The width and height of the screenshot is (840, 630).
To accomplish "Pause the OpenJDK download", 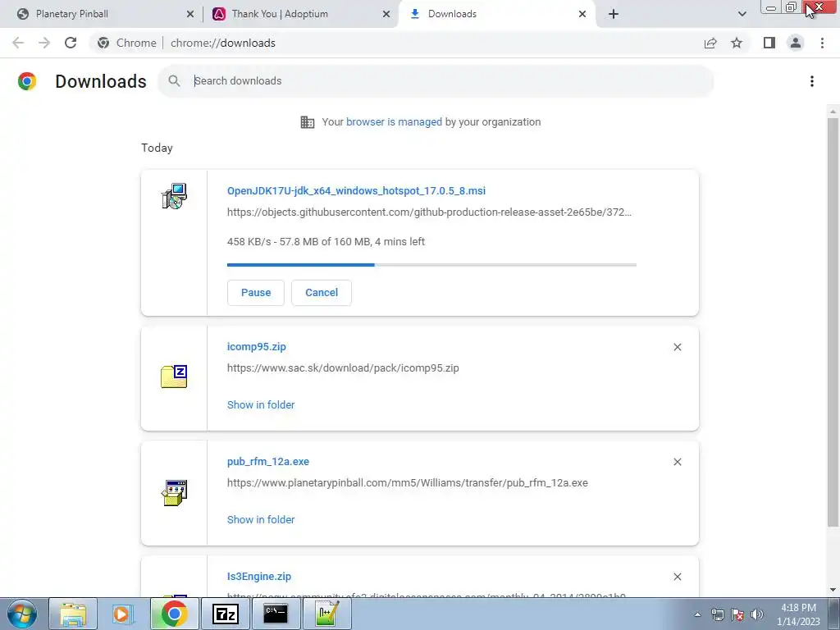I will click(256, 293).
